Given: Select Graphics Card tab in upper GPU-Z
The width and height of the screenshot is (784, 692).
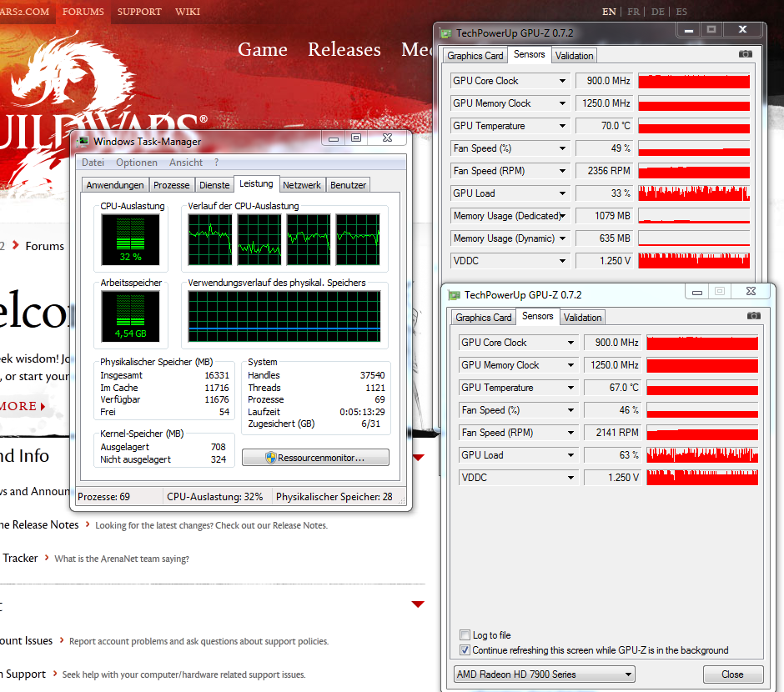Looking at the screenshot, I should click(475, 56).
